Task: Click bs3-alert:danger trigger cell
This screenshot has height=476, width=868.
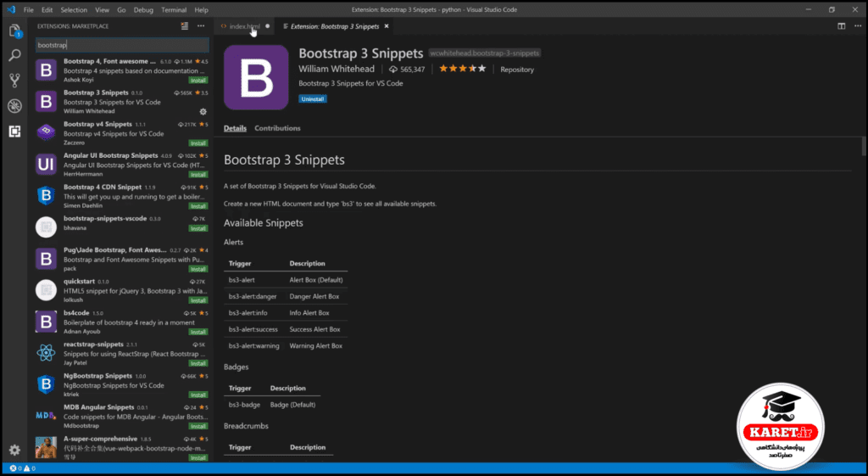Action: point(253,296)
